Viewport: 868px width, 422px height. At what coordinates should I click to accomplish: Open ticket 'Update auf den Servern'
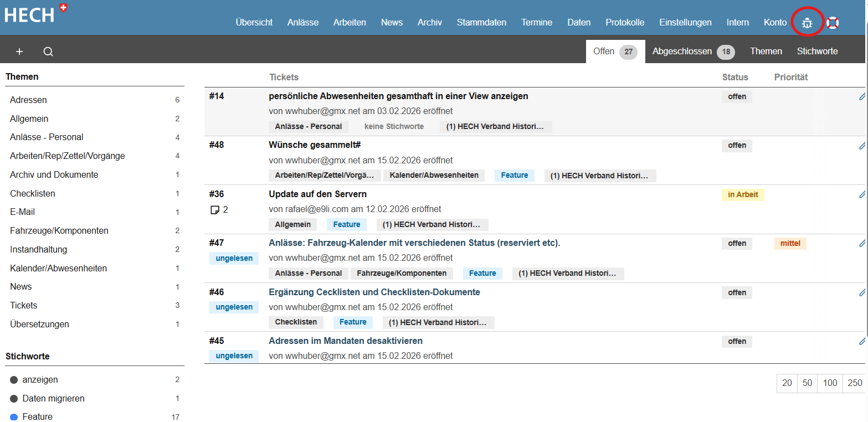click(x=317, y=194)
